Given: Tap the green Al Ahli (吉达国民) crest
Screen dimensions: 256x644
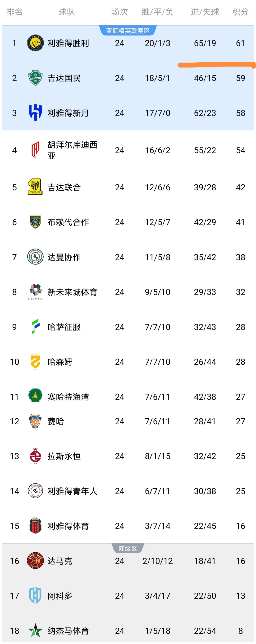Looking at the screenshot, I should coord(35,78).
